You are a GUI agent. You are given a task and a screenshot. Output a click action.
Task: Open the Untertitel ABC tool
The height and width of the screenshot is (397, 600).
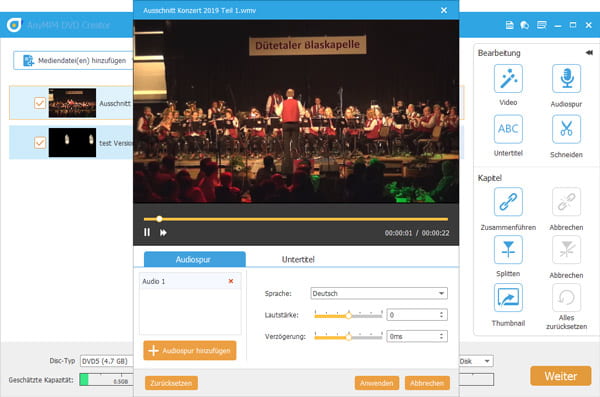[508, 129]
